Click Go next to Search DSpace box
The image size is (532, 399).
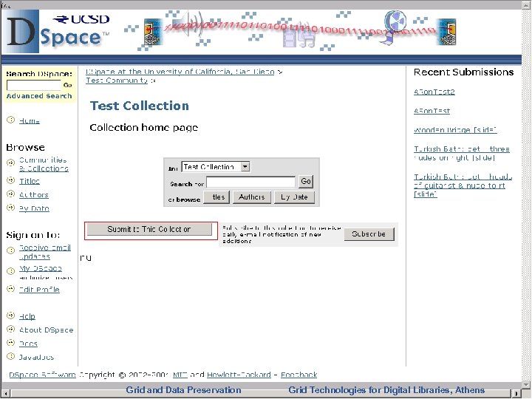click(x=67, y=85)
